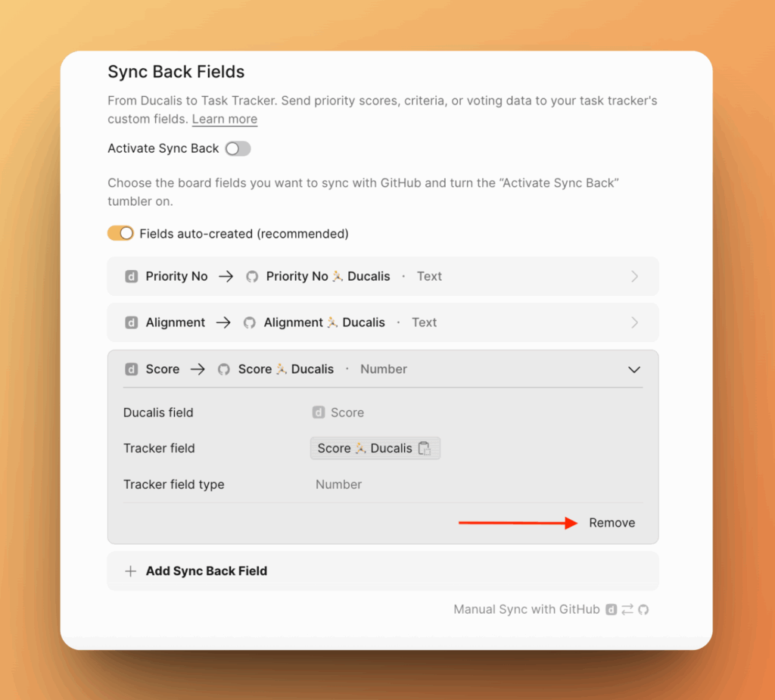This screenshot has height=700, width=775.
Task: Open the Learn more link
Action: coord(224,120)
